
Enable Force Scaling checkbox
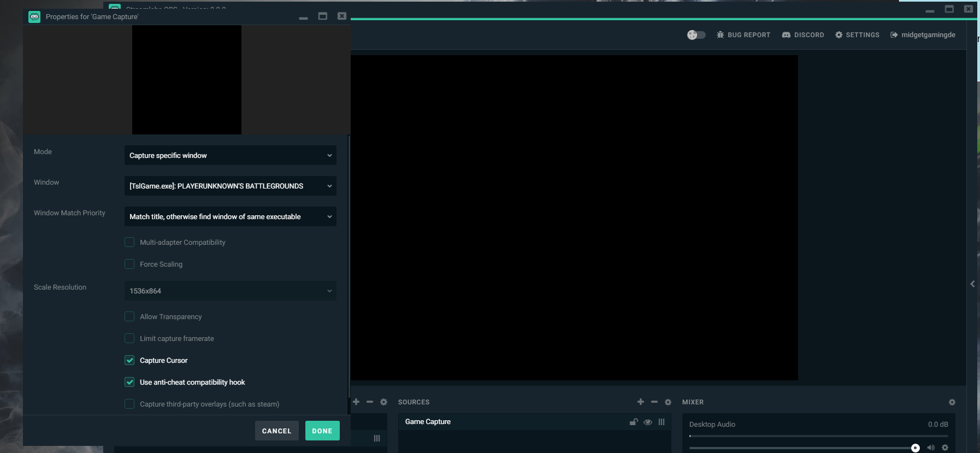[129, 264]
